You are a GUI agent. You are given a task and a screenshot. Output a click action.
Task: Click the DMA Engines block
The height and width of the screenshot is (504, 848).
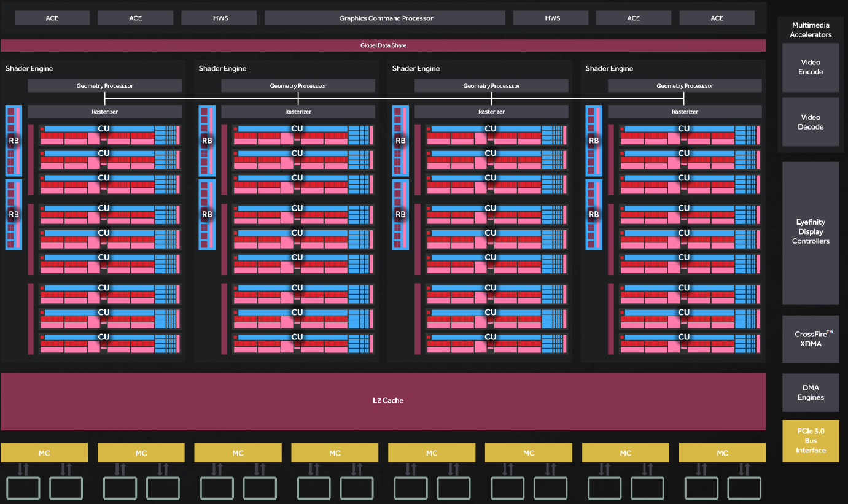tap(810, 392)
